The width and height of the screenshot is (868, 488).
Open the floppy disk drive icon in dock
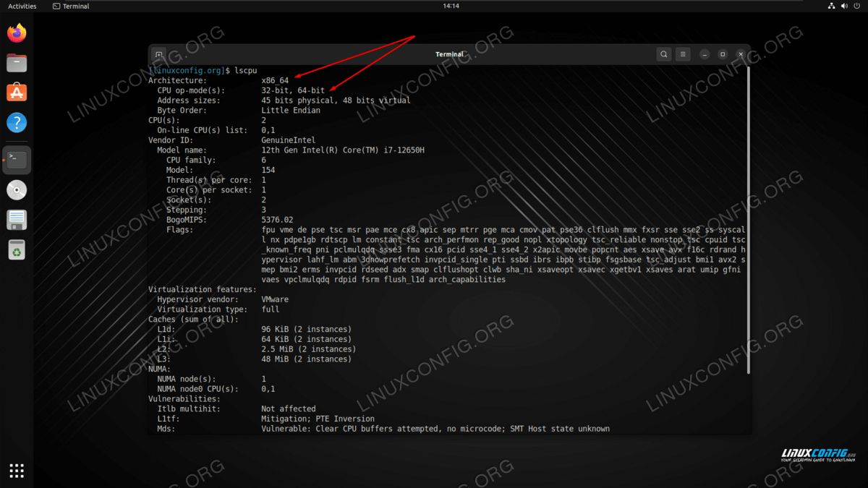pyautogui.click(x=17, y=220)
